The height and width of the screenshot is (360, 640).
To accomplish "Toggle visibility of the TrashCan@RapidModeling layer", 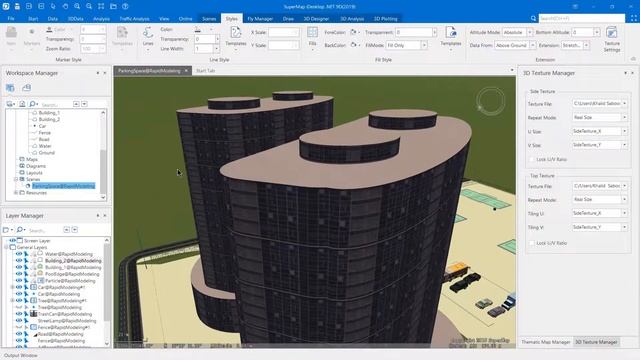I will [19, 314].
